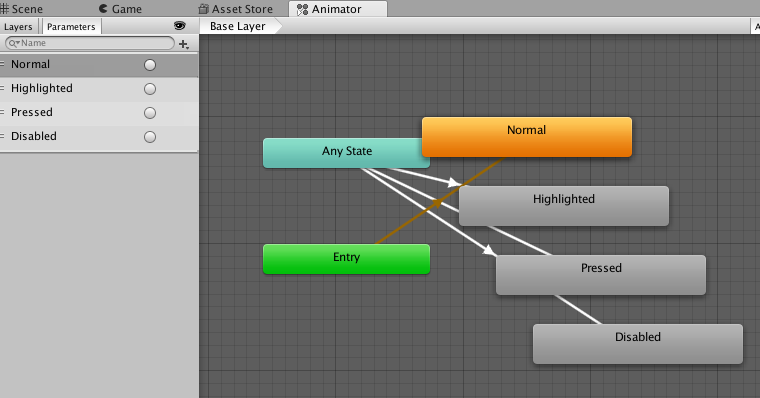The image size is (760, 398).
Task: Select the orange Entry-to-Normal transition arrow
Action: click(x=438, y=202)
